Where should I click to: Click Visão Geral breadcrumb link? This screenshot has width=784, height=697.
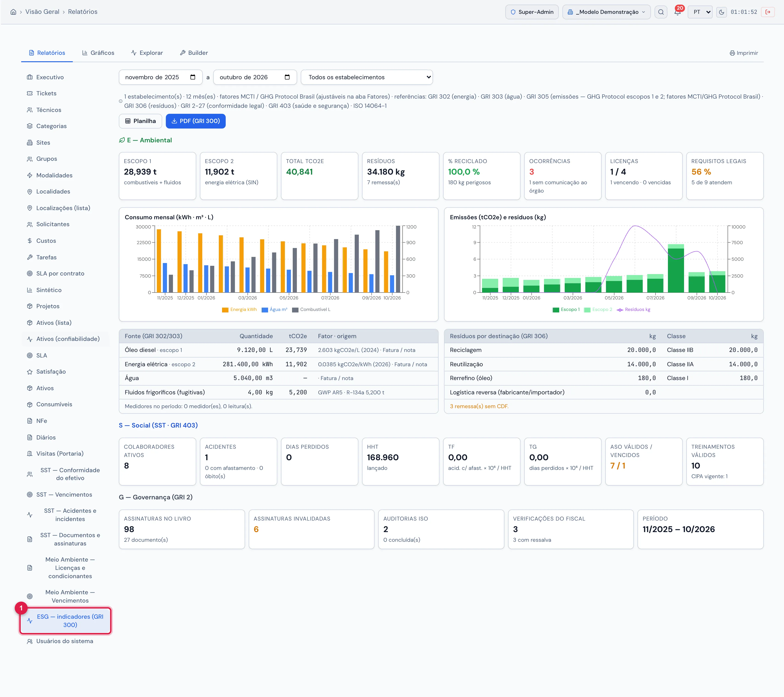tap(42, 12)
